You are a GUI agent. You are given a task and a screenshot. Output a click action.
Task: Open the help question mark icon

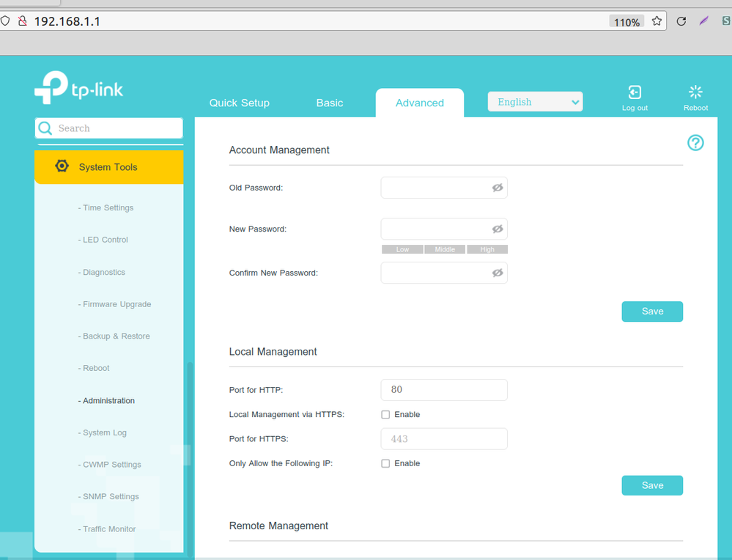(695, 143)
